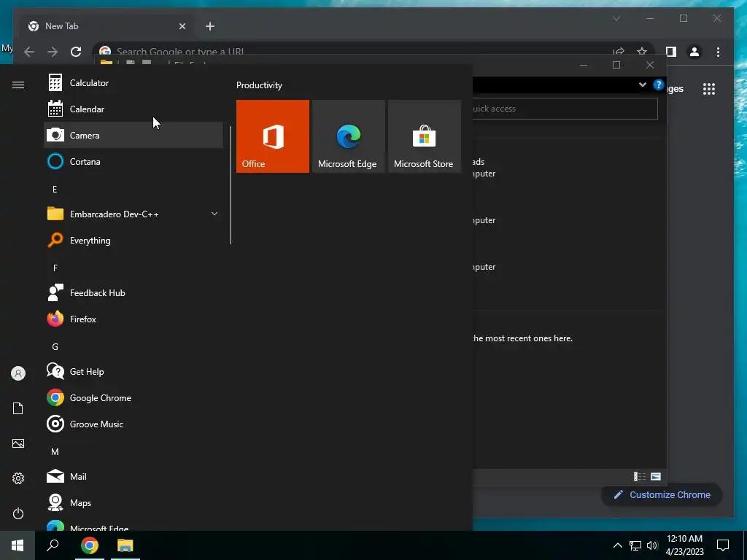747x560 pixels.
Task: Click the Office tile
Action: (x=273, y=136)
